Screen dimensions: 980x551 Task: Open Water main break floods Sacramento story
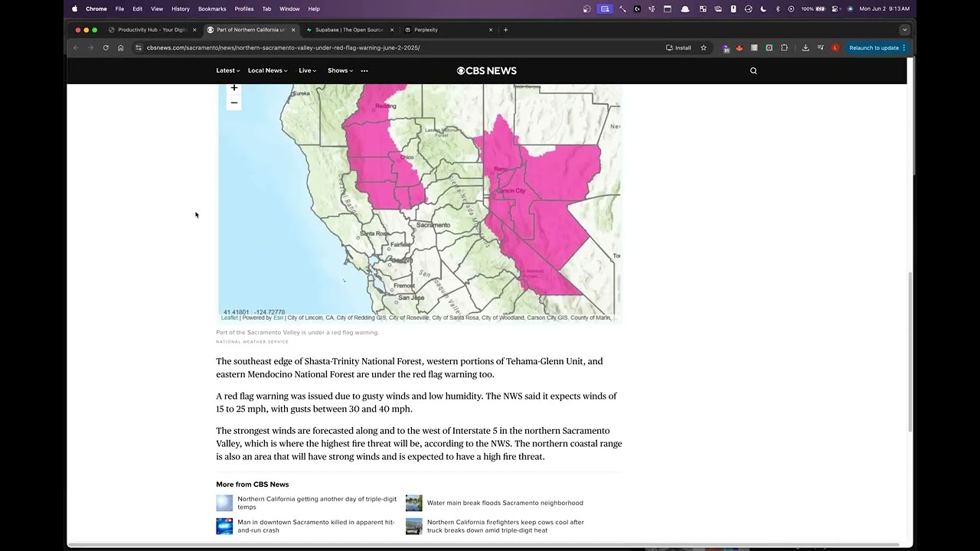point(505,503)
